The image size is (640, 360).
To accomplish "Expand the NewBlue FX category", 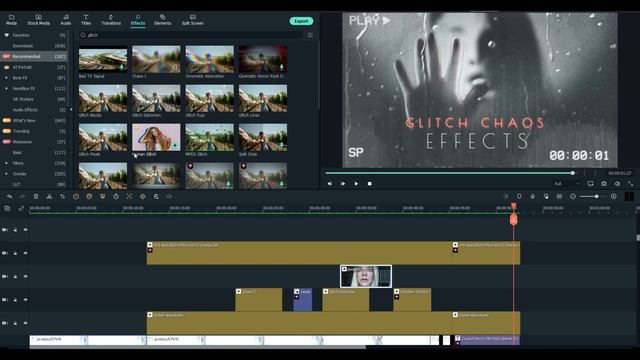I will pyautogui.click(x=6, y=88).
